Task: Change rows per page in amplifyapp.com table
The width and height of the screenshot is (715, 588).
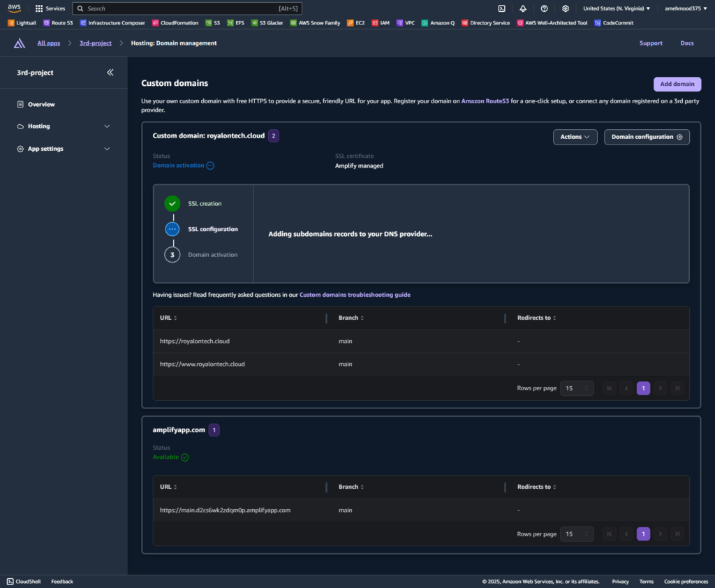Action: (x=577, y=534)
